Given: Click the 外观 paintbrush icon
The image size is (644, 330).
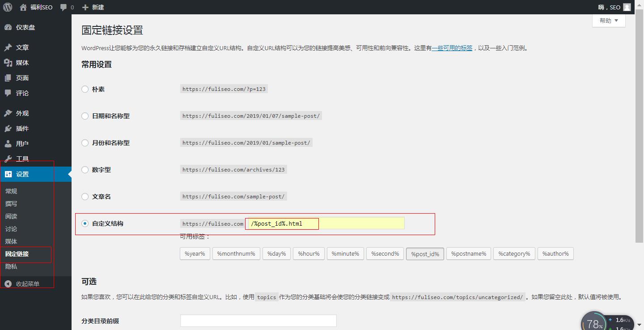Looking at the screenshot, I should tap(8, 113).
